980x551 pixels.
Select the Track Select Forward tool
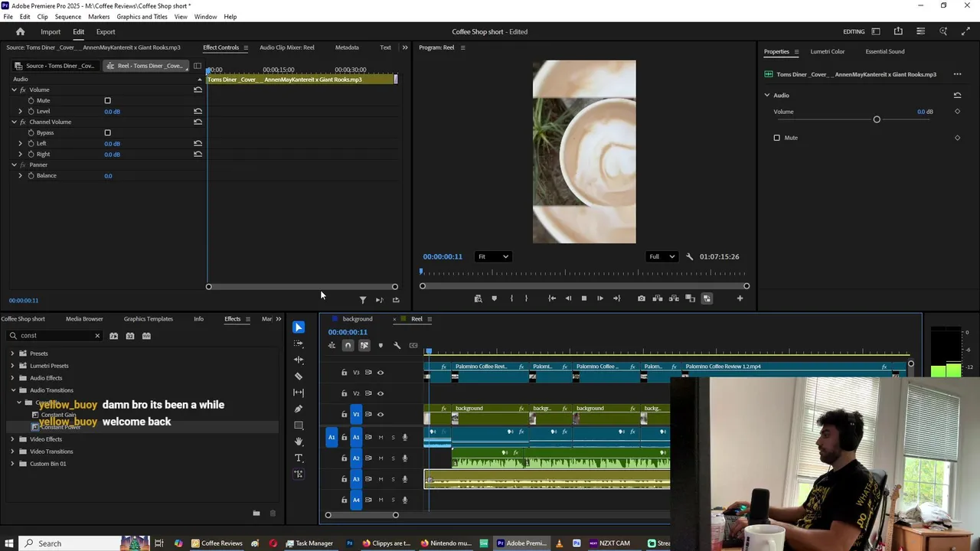tap(299, 344)
